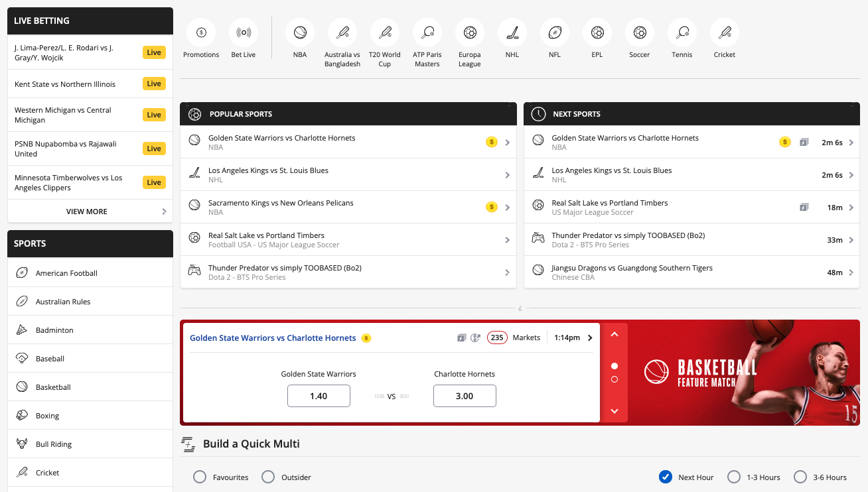Open Sacramento Kings vs New Orleans Pelicans
868x492 pixels.
point(348,207)
